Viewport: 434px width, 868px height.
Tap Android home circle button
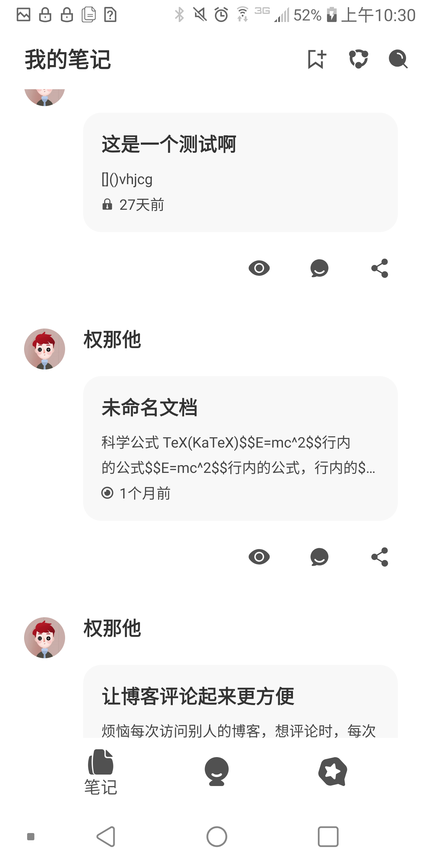click(217, 836)
